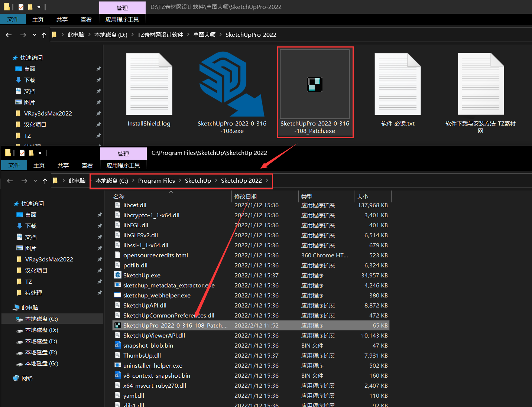The width and height of the screenshot is (532, 407).
Task: Open 应用程序工具 tab in bottom window
Action: pyautogui.click(x=123, y=165)
